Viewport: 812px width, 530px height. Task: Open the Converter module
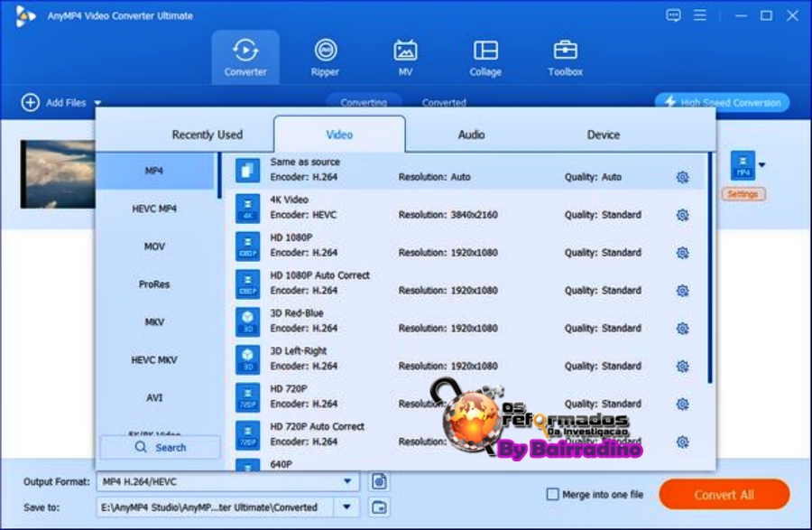[245, 58]
